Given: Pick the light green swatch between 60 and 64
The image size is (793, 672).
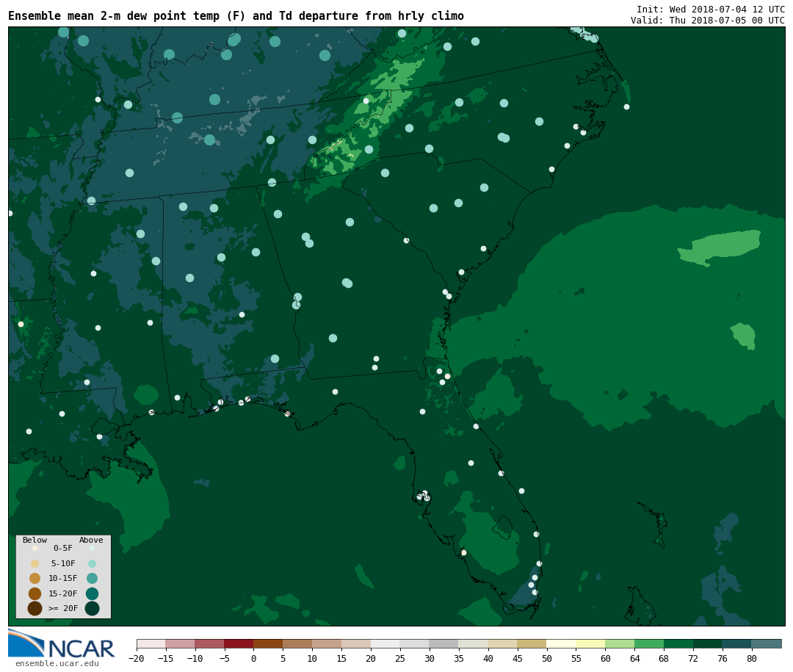Looking at the screenshot, I should coord(620,643).
